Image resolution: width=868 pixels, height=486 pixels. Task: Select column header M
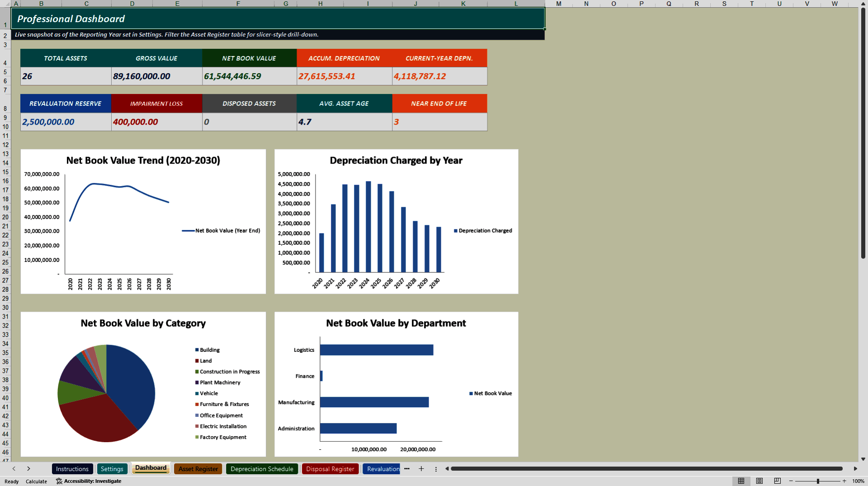point(559,4)
